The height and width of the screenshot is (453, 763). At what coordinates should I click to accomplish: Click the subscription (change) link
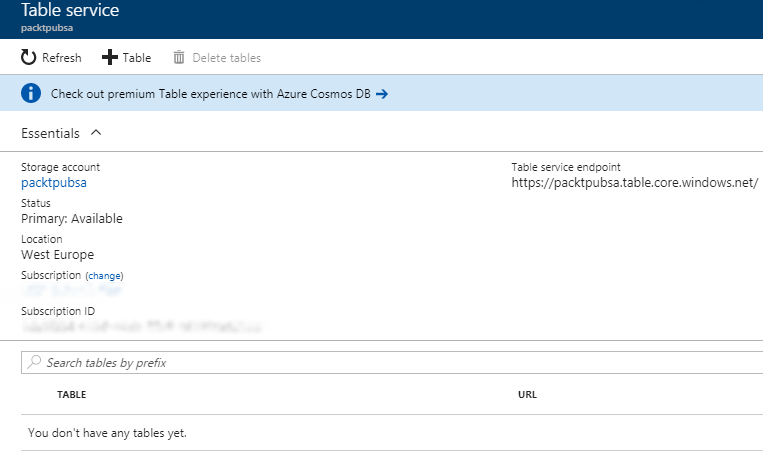[x=104, y=275]
